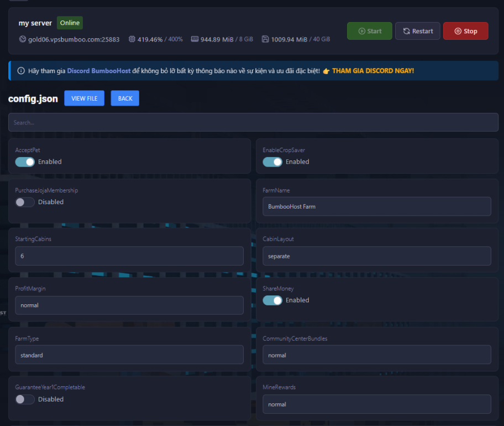Image resolution: width=504 pixels, height=426 pixels.
Task: Open the Discord BumbooHost link
Action: (99, 71)
